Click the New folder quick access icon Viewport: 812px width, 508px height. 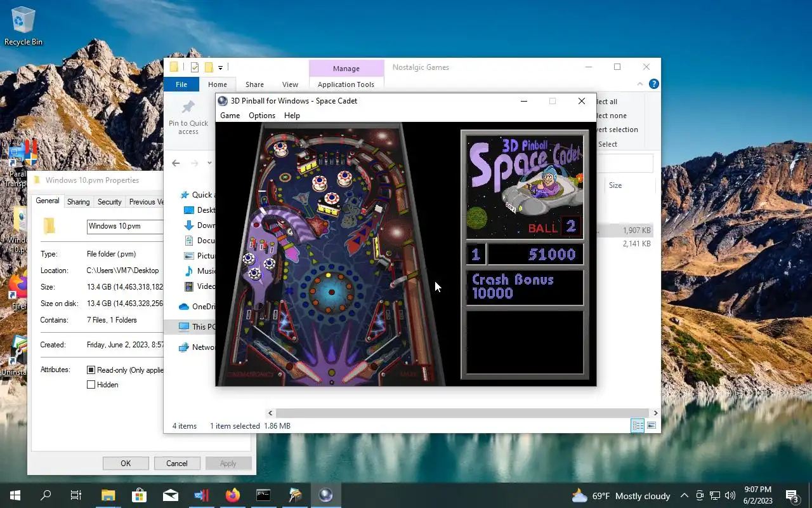208,67
